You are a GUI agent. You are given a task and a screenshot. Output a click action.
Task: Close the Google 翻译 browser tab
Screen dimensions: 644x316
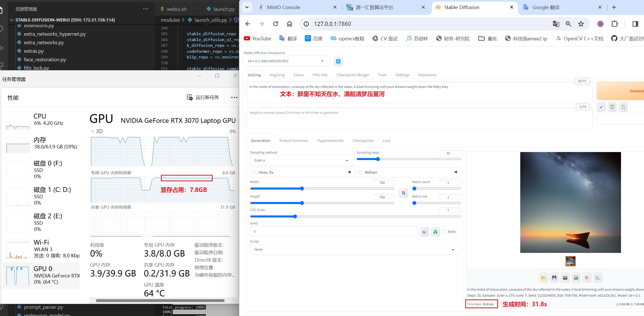click(600, 7)
